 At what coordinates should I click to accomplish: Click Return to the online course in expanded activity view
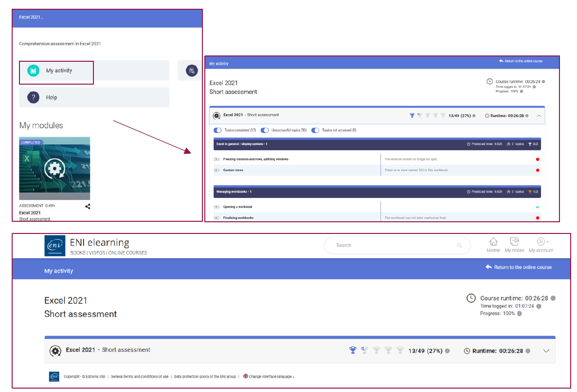(x=521, y=61)
